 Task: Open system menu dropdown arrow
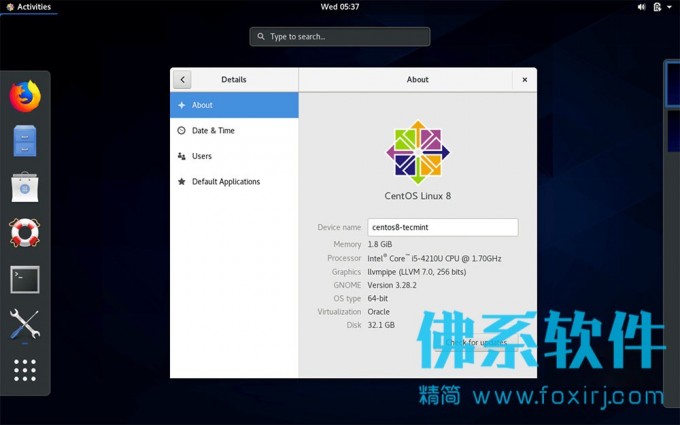coord(670,7)
